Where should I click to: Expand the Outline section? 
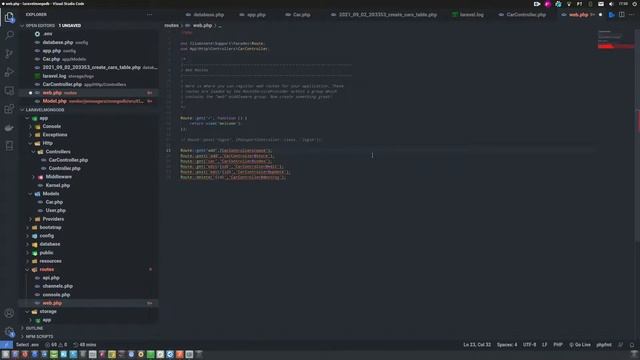[x=34, y=328]
